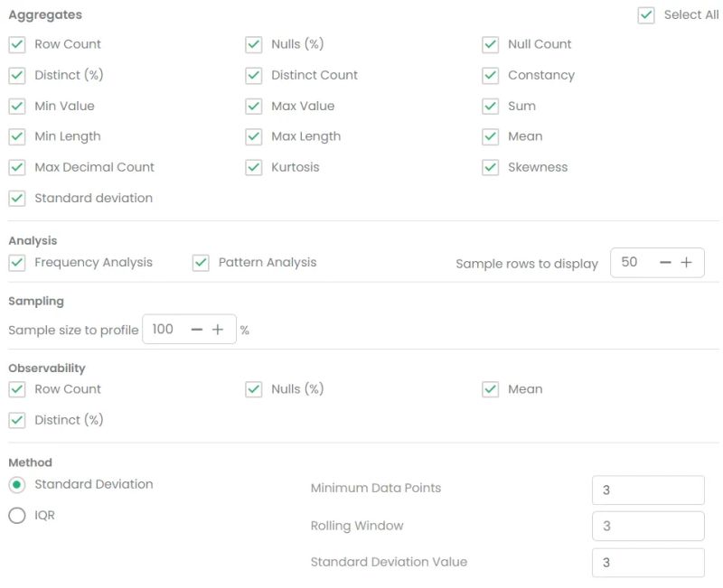Disable the Row Count aggregate
Image resolution: width=723 pixels, height=588 pixels.
[x=16, y=44]
